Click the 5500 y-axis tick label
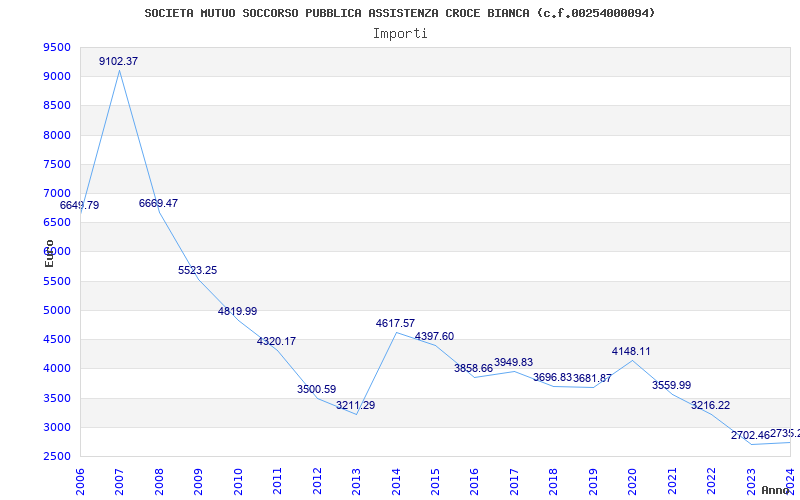Viewport: 800px width, 500px height. point(57,281)
